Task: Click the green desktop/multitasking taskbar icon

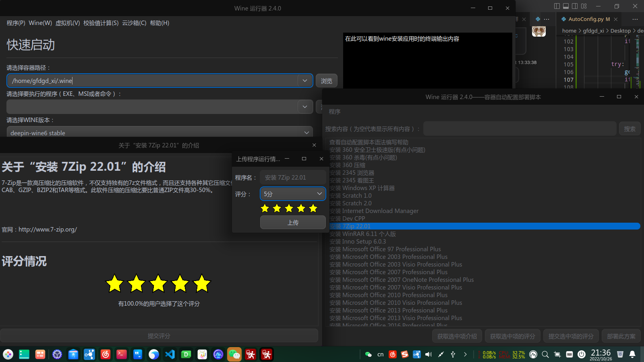Action: 24,354
